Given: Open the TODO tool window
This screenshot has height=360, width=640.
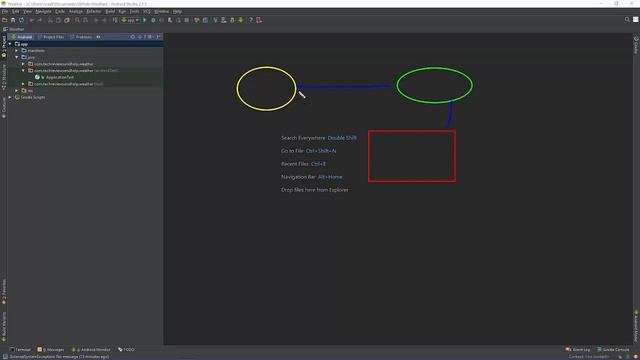Looking at the screenshot, I should 126,349.
